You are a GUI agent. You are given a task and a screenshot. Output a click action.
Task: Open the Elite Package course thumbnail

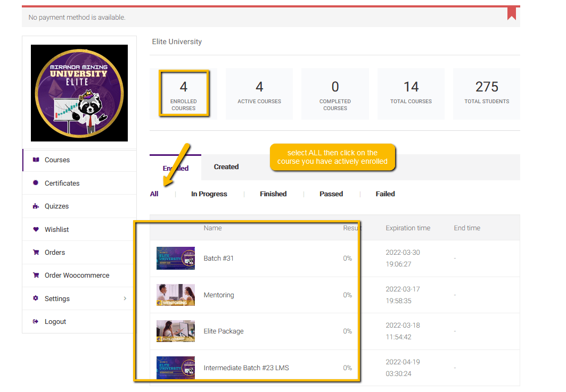(176, 331)
